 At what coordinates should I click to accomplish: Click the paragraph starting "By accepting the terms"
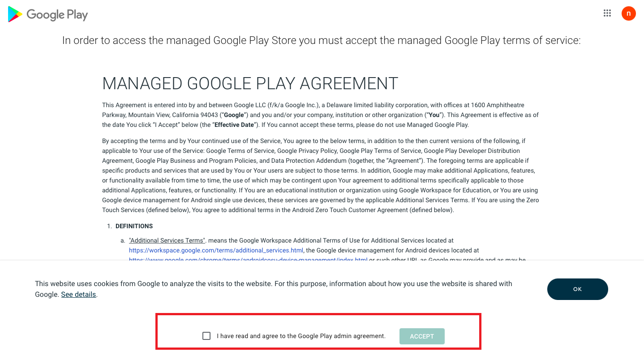320,175
